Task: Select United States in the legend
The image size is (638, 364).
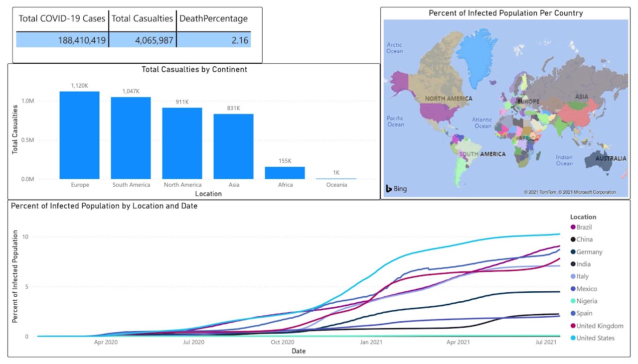Action: 596,338
